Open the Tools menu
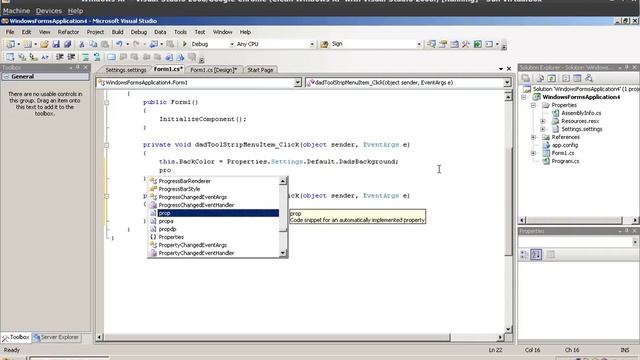640x360 pixels. pyautogui.click(x=180, y=32)
